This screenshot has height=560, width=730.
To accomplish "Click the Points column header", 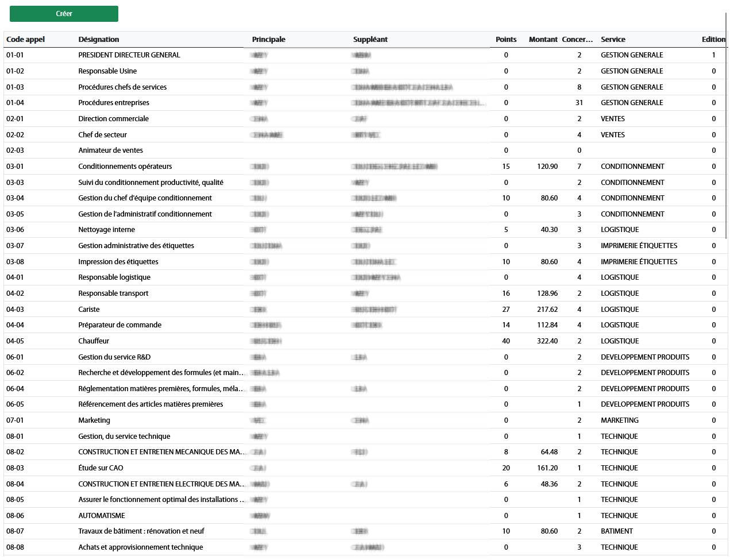I will tap(506, 40).
